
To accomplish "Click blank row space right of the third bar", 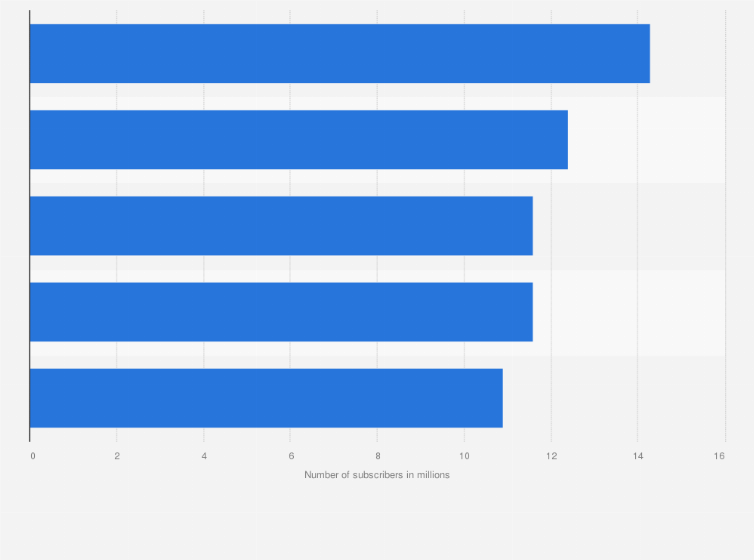I will [629, 226].
